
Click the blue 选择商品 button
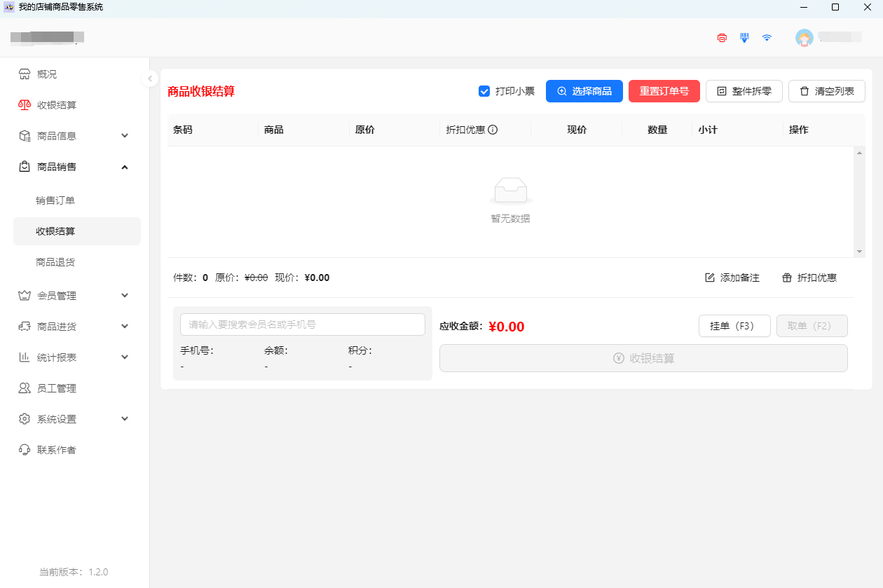pos(584,91)
